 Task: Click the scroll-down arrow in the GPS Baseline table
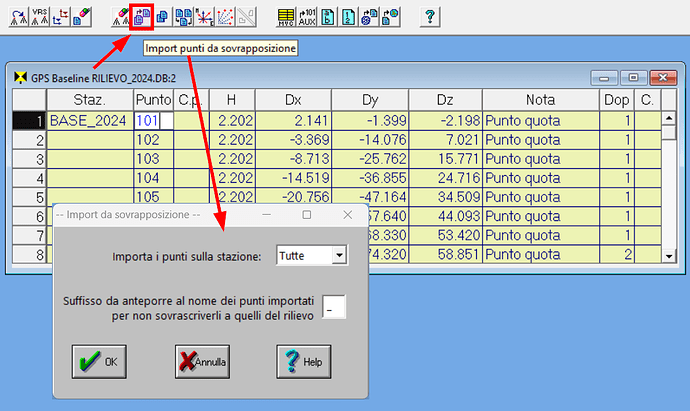[x=669, y=256]
